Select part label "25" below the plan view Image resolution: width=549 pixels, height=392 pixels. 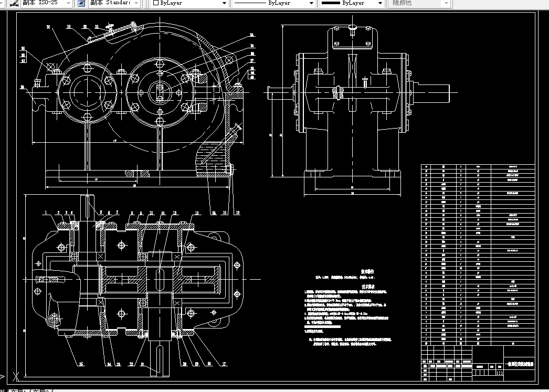pos(81,364)
